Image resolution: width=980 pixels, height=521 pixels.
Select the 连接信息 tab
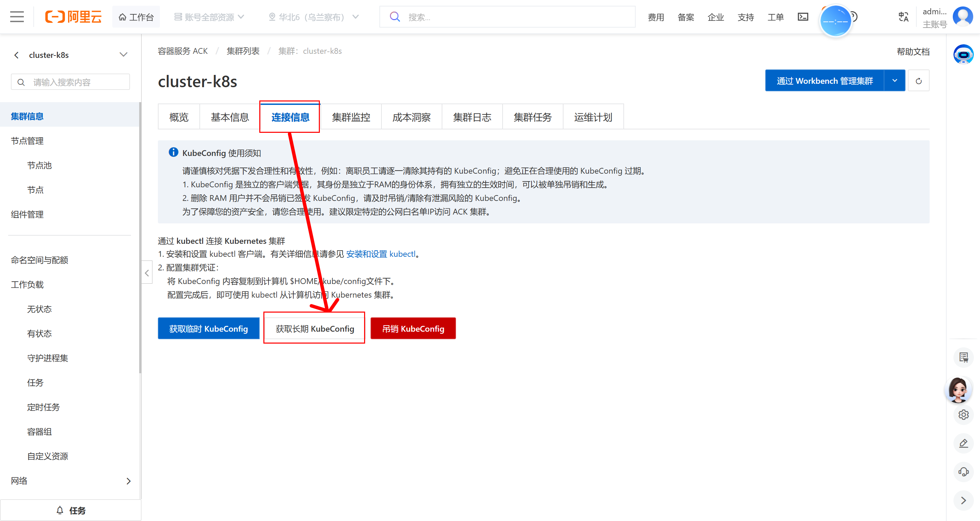click(x=290, y=117)
